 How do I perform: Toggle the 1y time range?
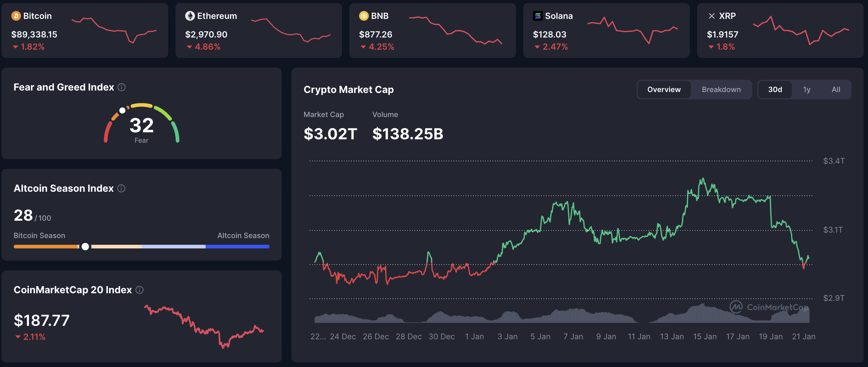[807, 89]
